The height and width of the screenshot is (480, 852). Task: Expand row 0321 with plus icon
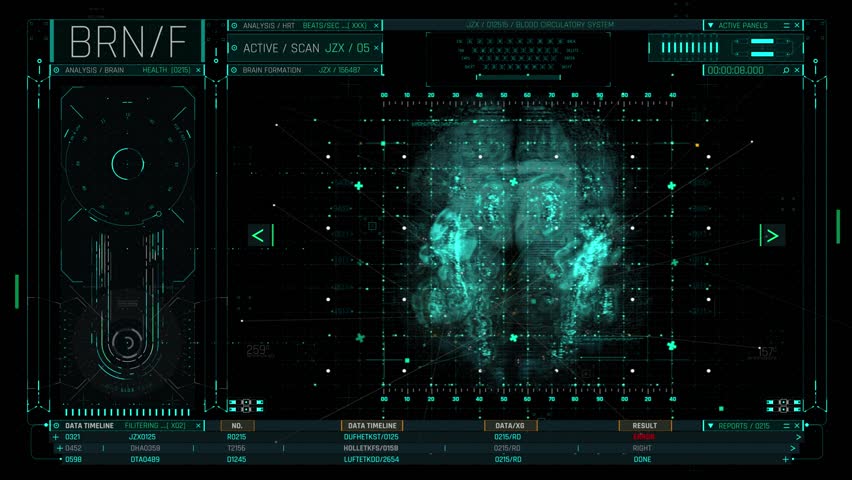click(x=55, y=437)
